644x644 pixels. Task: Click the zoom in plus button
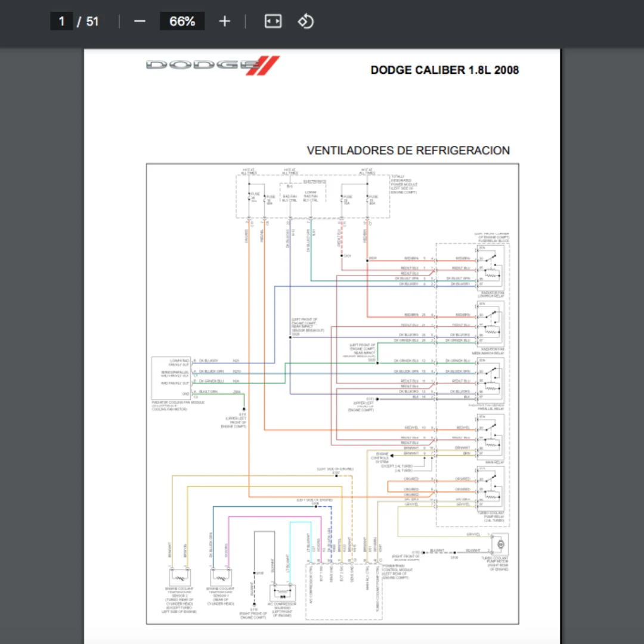225,21
